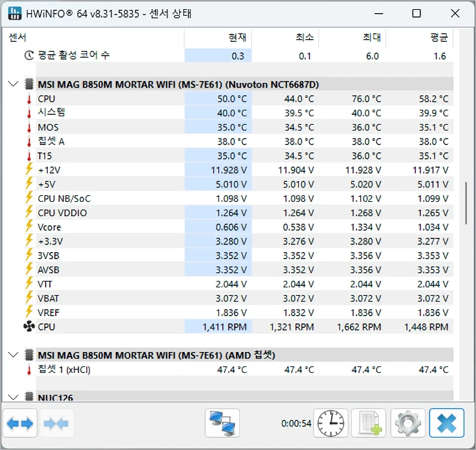Select the 평균 활성 코어 수 row label

tap(73, 55)
